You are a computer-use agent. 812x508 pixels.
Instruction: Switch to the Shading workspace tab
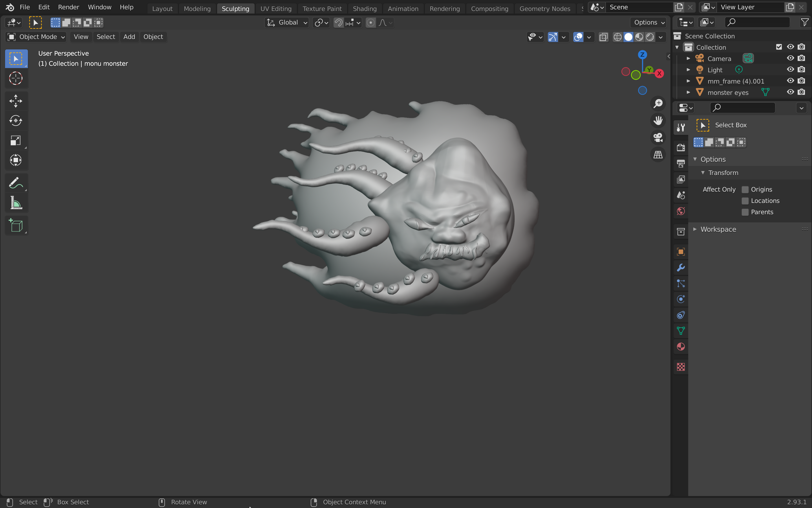(x=365, y=9)
